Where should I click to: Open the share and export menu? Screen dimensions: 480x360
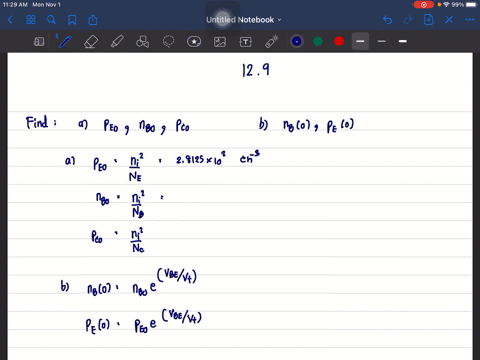[x=93, y=20]
